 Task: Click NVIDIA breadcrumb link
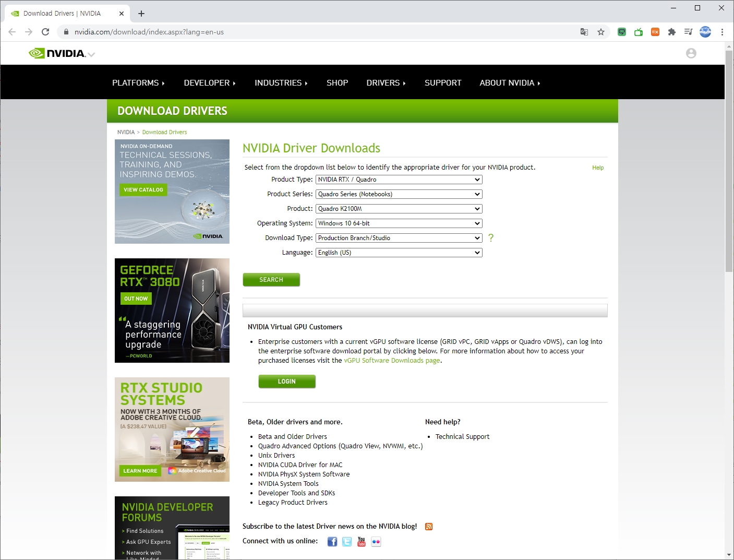(126, 133)
